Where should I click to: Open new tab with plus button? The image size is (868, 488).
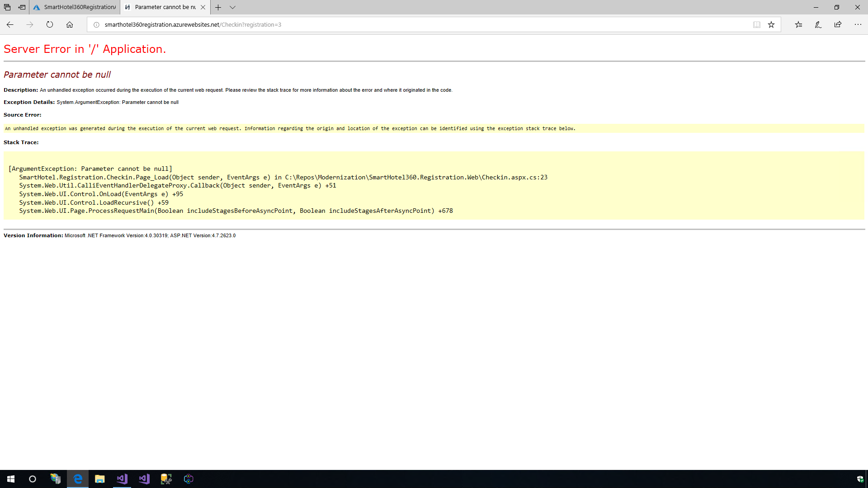(218, 7)
